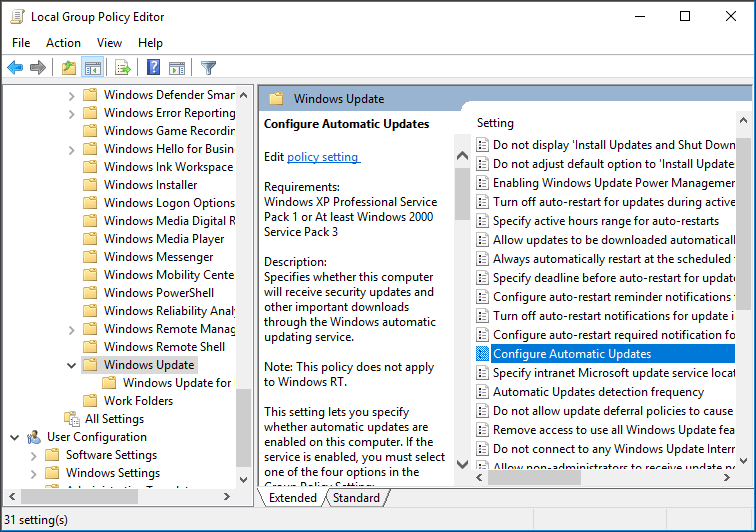Image resolution: width=756 pixels, height=532 pixels.
Task: Click the All Settings icon in tree
Action: tap(72, 419)
